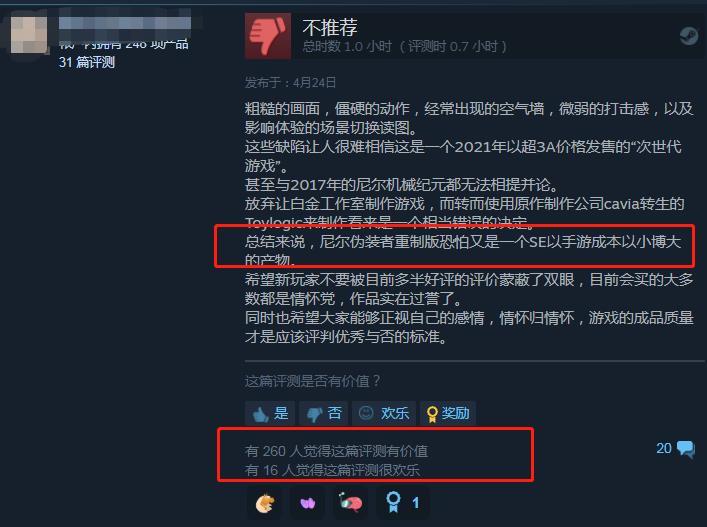Screen dimensions: 707x527
Task: Click the 不推荐 review title
Action: [x=330, y=27]
